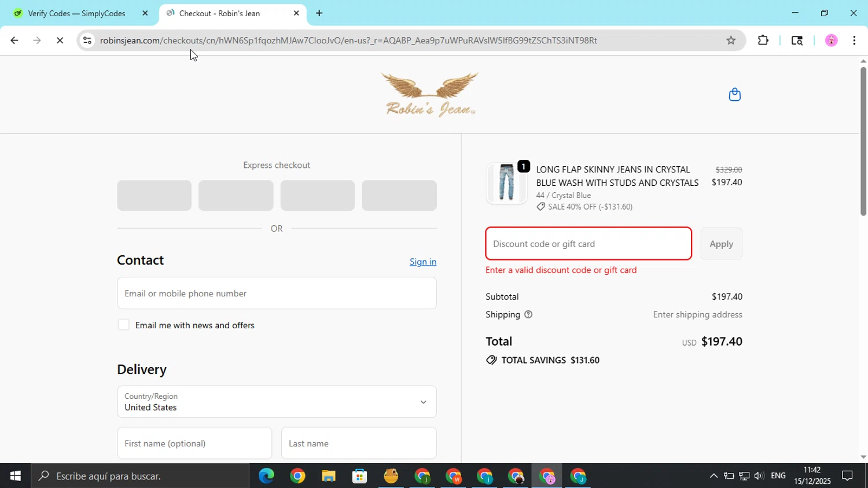Click the page vertical scrollbar

pos(863,142)
